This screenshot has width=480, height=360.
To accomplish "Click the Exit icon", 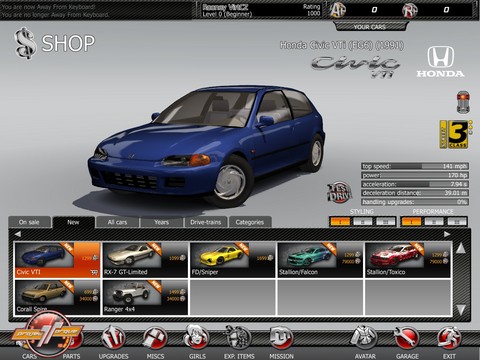I will [449, 337].
